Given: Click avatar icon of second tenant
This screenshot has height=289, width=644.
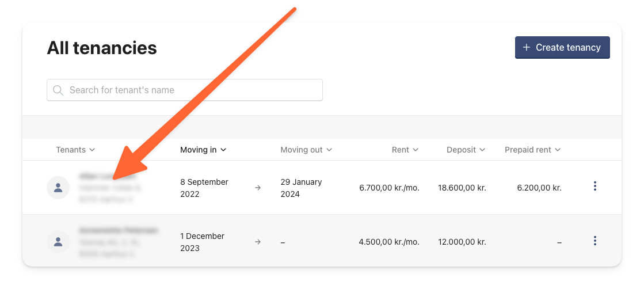Looking at the screenshot, I should click(58, 242).
